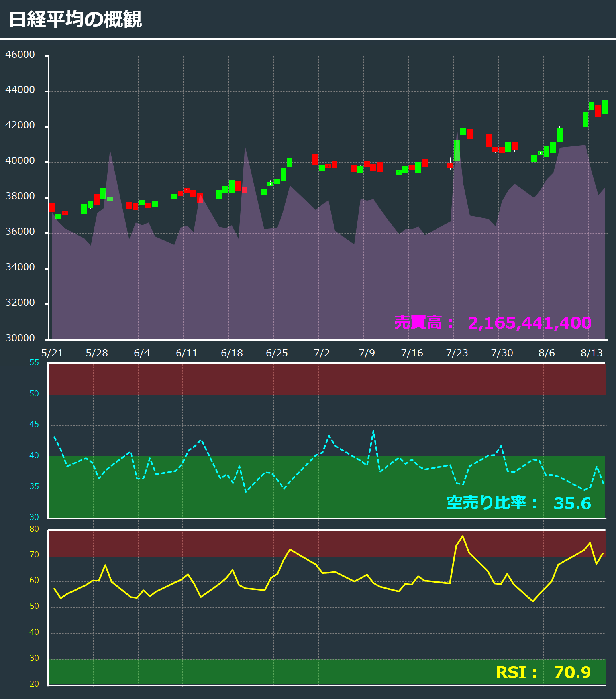The height and width of the screenshot is (699, 616).
Task: Click the 7/23 date axis label
Action: click(457, 353)
